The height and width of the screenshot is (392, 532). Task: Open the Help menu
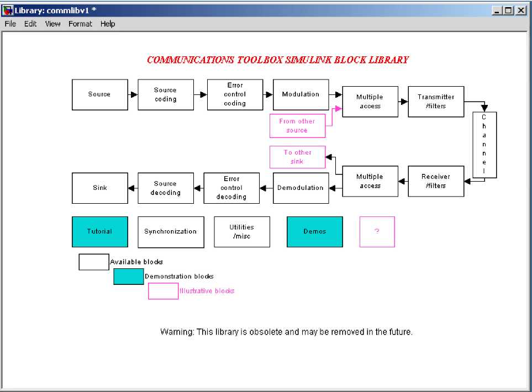point(108,24)
